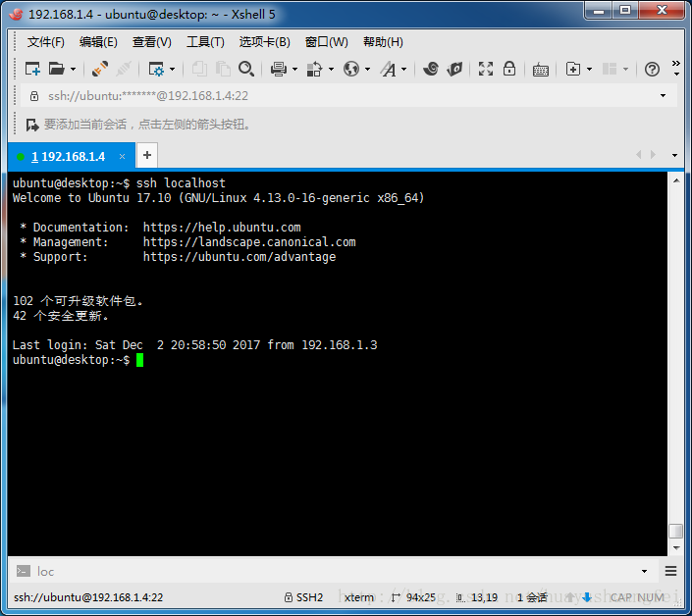
Task: Open the tab list dropdown arrow
Action: click(674, 155)
